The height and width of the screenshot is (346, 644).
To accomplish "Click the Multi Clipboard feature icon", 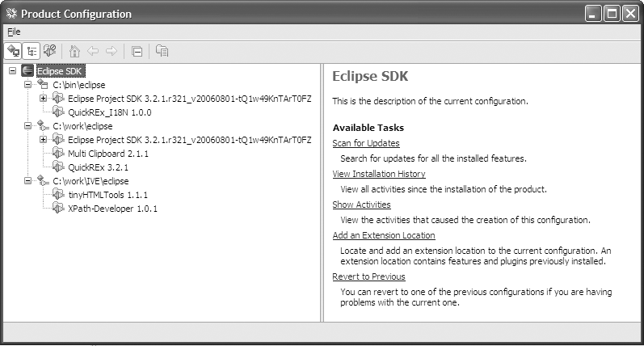I will point(58,153).
